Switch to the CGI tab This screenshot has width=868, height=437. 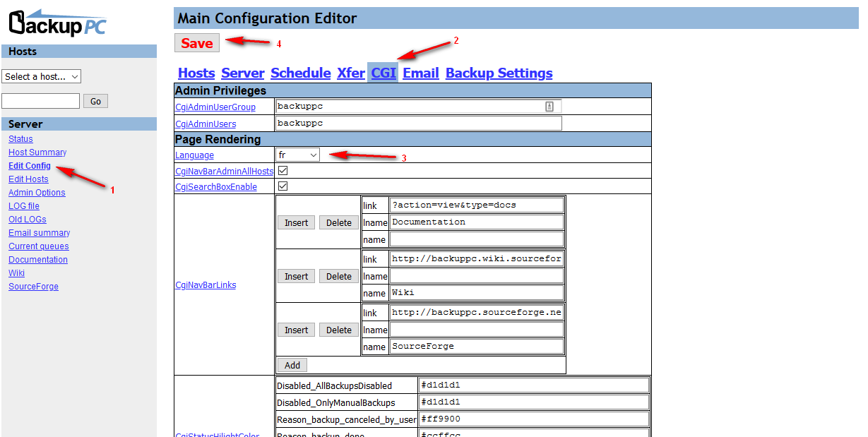coord(384,73)
